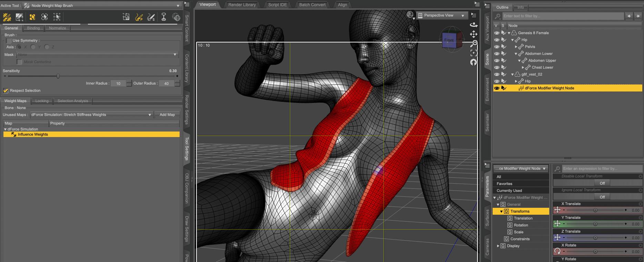The image size is (644, 262).
Task: Choose the marquee arrow selection tool icon
Action: click(x=57, y=17)
